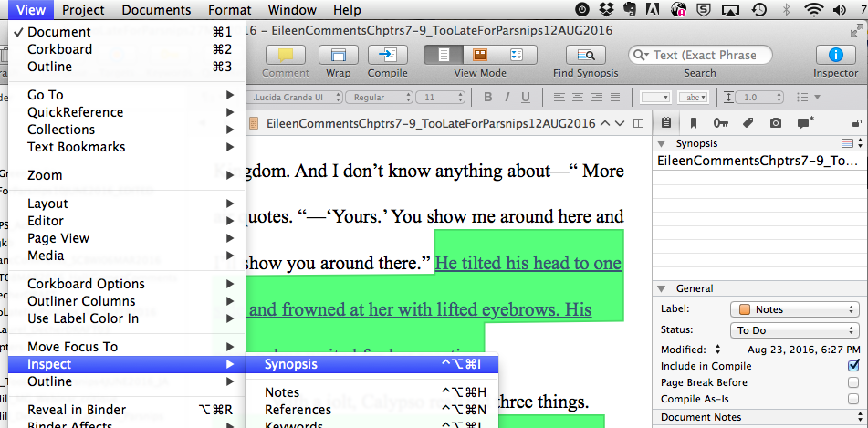Image resolution: width=868 pixels, height=428 pixels.
Task: Open the Format menu in menu bar
Action: [x=230, y=9]
